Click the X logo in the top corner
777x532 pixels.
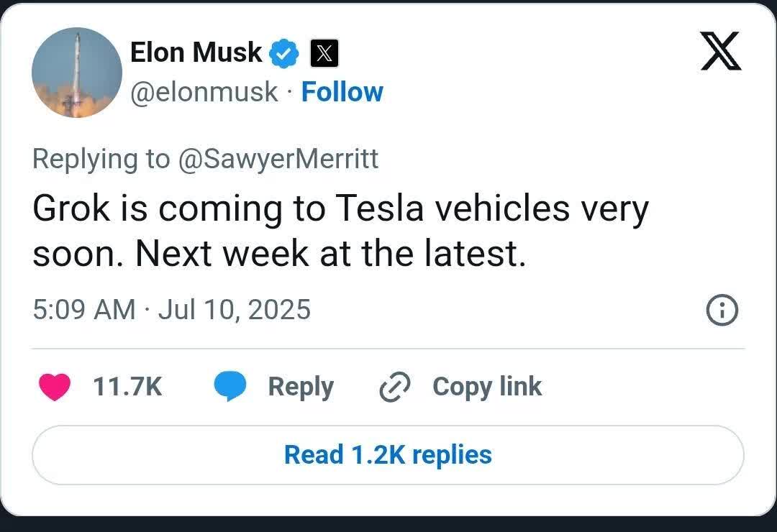(x=721, y=51)
